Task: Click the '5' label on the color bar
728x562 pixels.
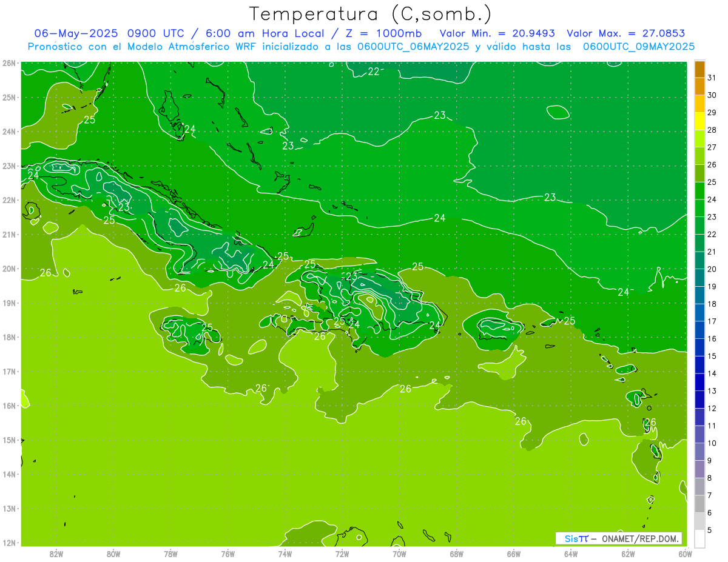Action: pos(710,530)
